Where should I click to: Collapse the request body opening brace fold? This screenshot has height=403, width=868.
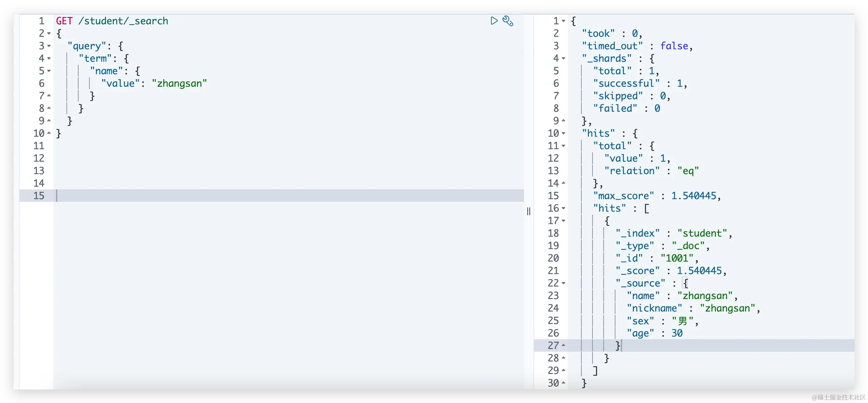[49, 33]
